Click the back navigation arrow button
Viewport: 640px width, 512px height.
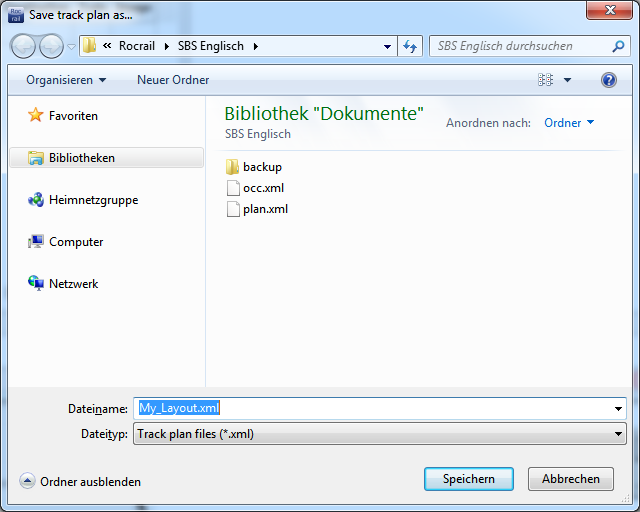24,46
